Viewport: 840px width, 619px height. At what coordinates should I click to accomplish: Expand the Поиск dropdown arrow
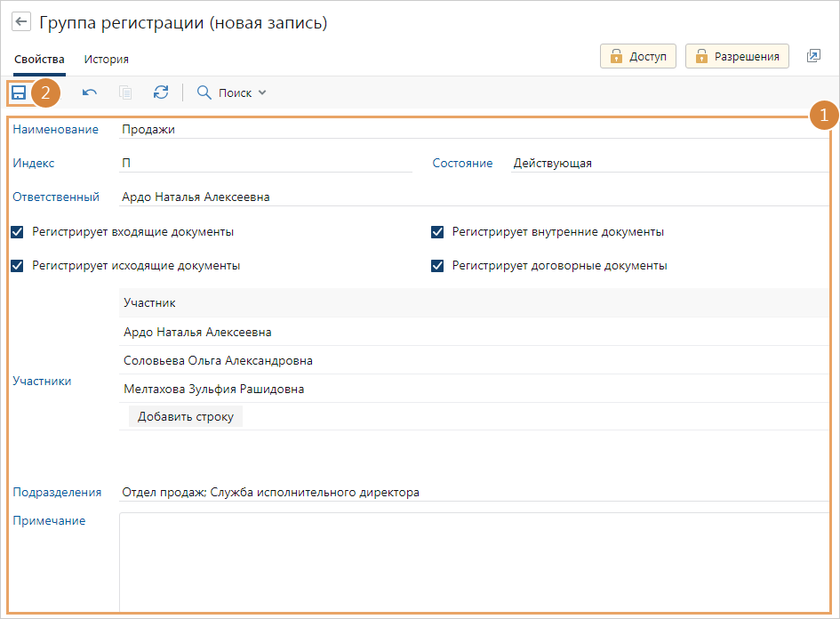coord(262,93)
